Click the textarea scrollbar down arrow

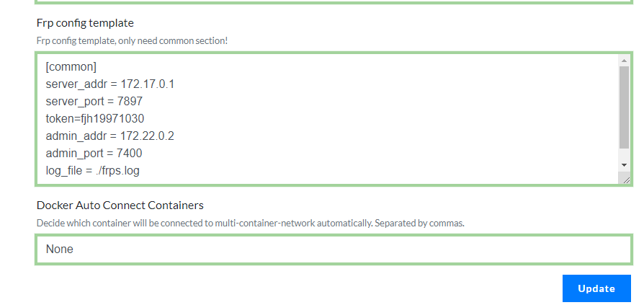(624, 165)
